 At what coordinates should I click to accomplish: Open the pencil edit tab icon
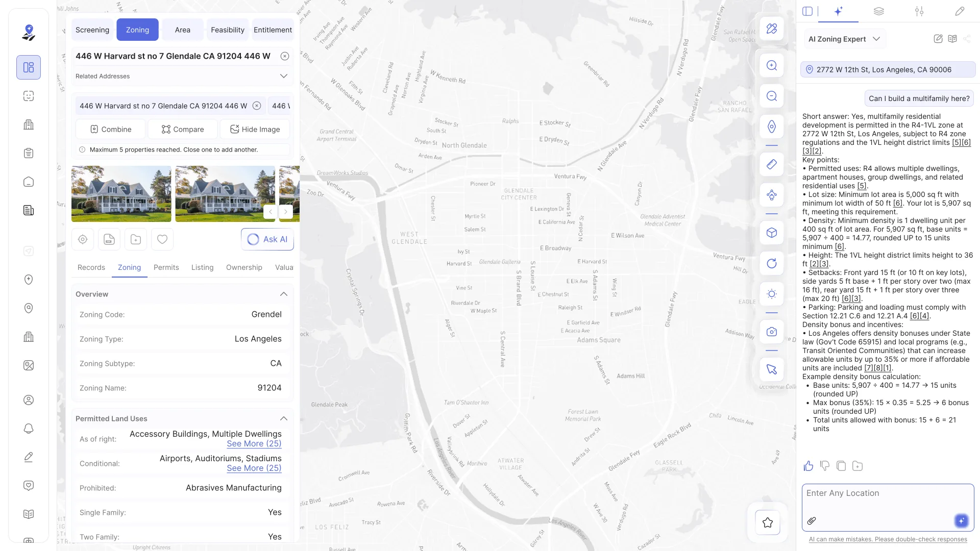[960, 11]
